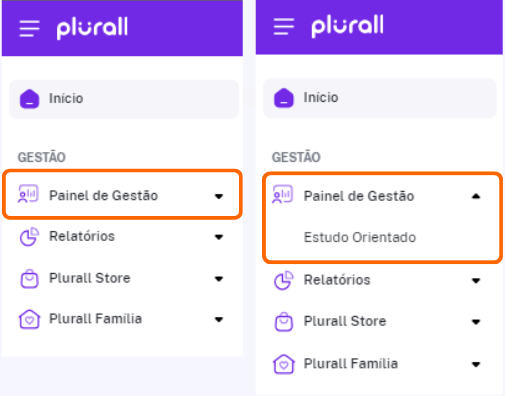The image size is (505, 396).
Task: Expand Relatórios arrow in the collapsed sidebar
Action: (219, 237)
